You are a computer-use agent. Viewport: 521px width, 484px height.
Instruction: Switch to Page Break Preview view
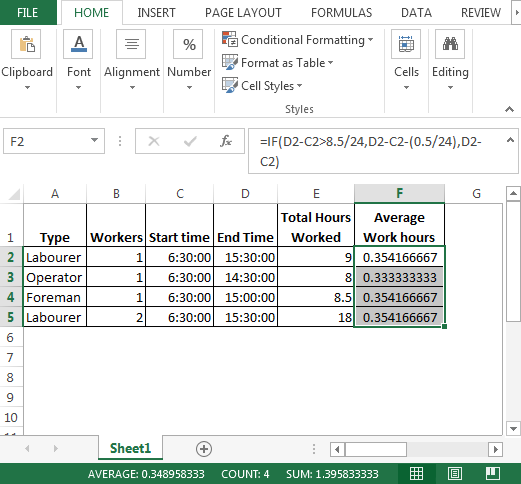click(x=493, y=473)
